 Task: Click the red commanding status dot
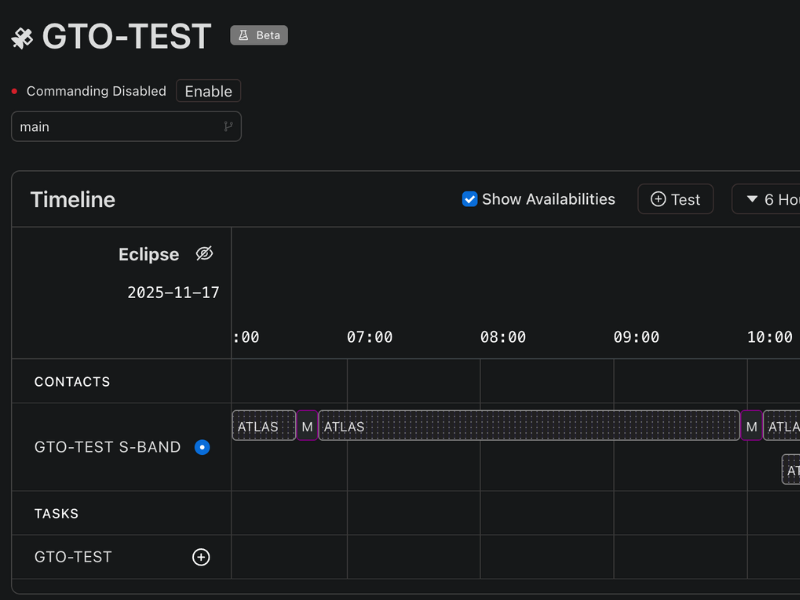[x=14, y=91]
